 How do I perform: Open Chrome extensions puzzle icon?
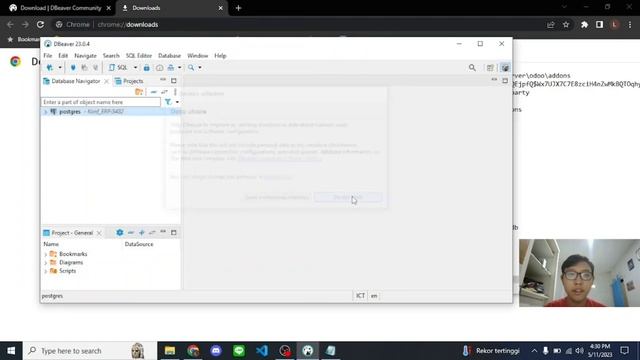pyautogui.click(x=584, y=24)
